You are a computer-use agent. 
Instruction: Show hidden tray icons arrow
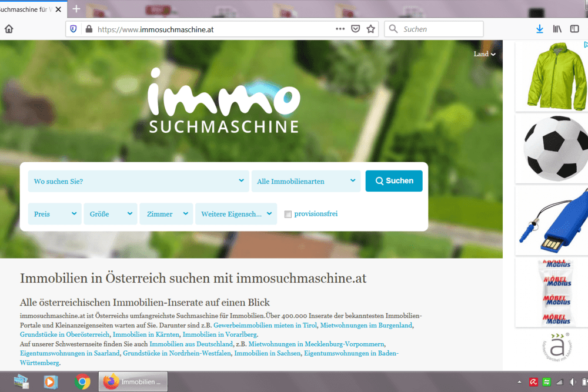click(519, 382)
